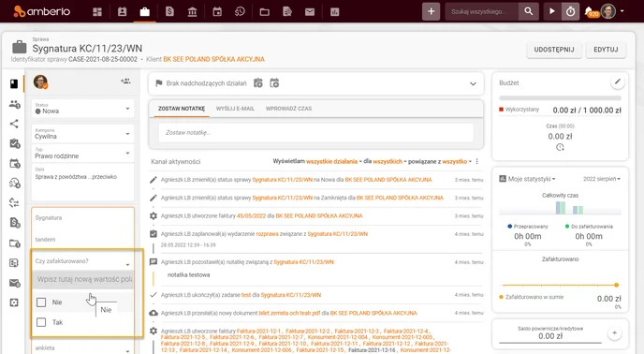Select the WPROWADŹ CZAS tab

point(288,109)
